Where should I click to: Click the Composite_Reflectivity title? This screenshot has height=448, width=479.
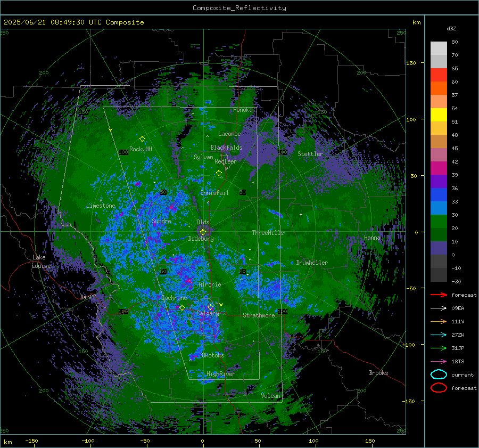pos(240,8)
